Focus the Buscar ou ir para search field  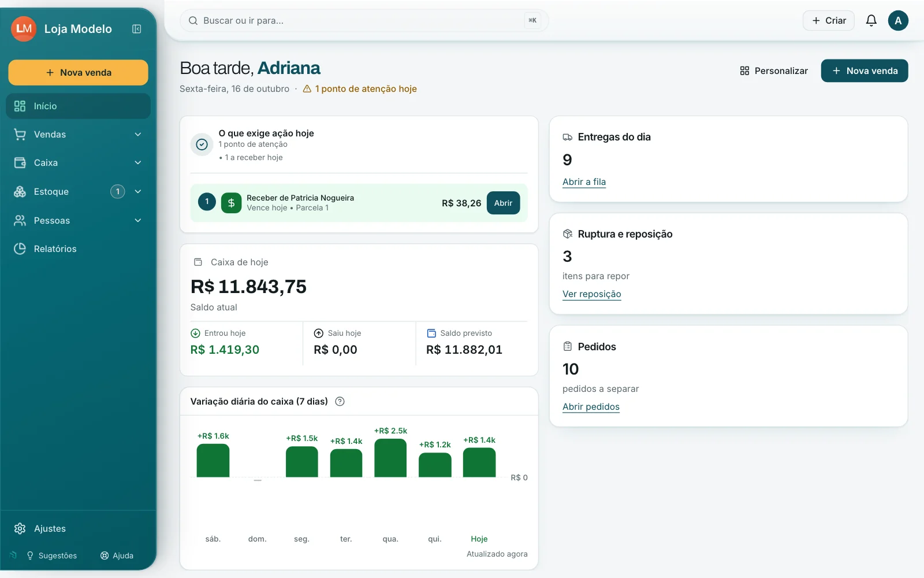[x=364, y=21]
